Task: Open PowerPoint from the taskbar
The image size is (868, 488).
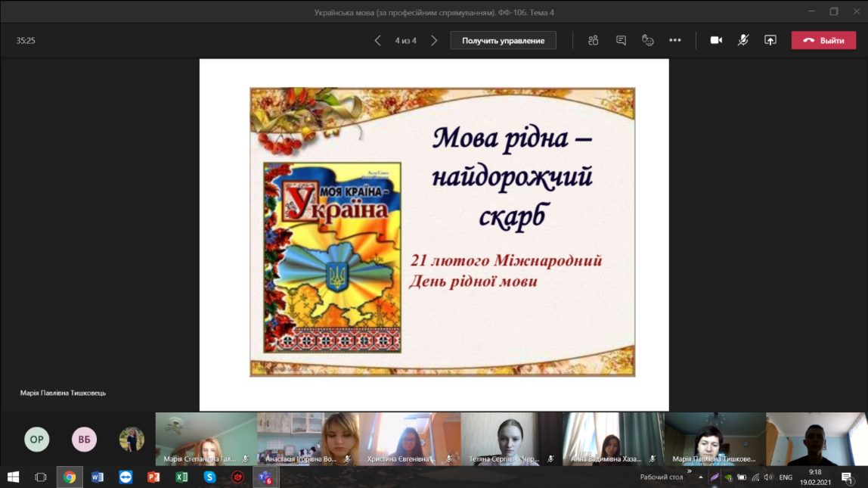Action: coord(153,477)
